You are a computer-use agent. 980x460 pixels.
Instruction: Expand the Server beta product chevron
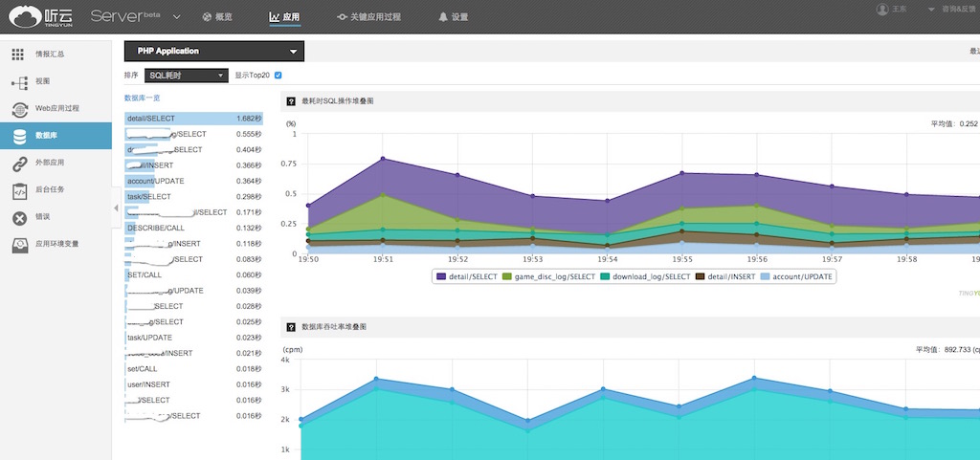pyautogui.click(x=176, y=17)
